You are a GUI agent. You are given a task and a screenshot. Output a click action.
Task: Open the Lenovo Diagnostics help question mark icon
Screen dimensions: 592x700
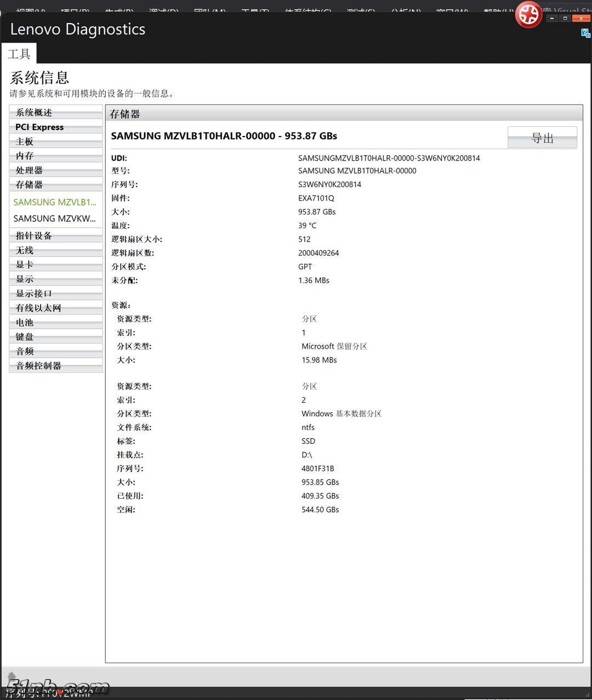coord(584,33)
